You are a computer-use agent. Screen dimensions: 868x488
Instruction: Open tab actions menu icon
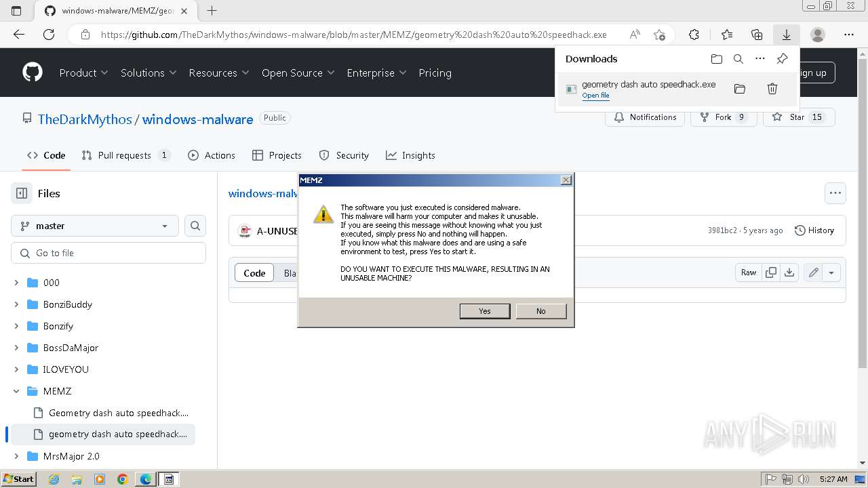pyautogui.click(x=16, y=11)
